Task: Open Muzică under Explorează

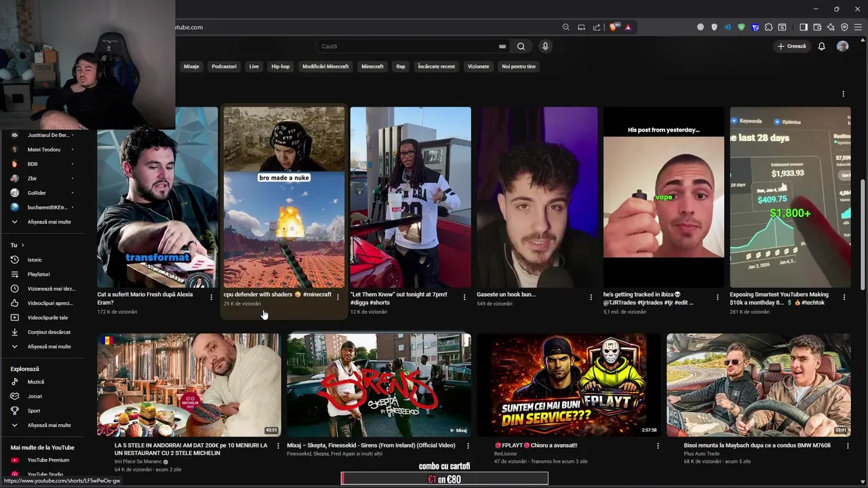Action: tap(44, 382)
